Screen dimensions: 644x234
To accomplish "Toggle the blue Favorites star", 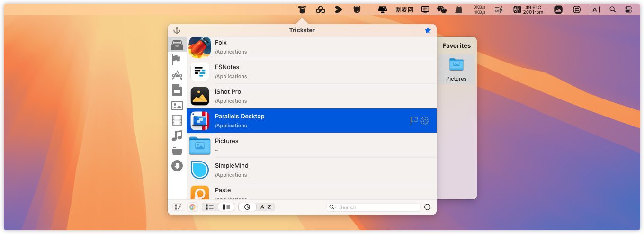I will click(x=428, y=30).
